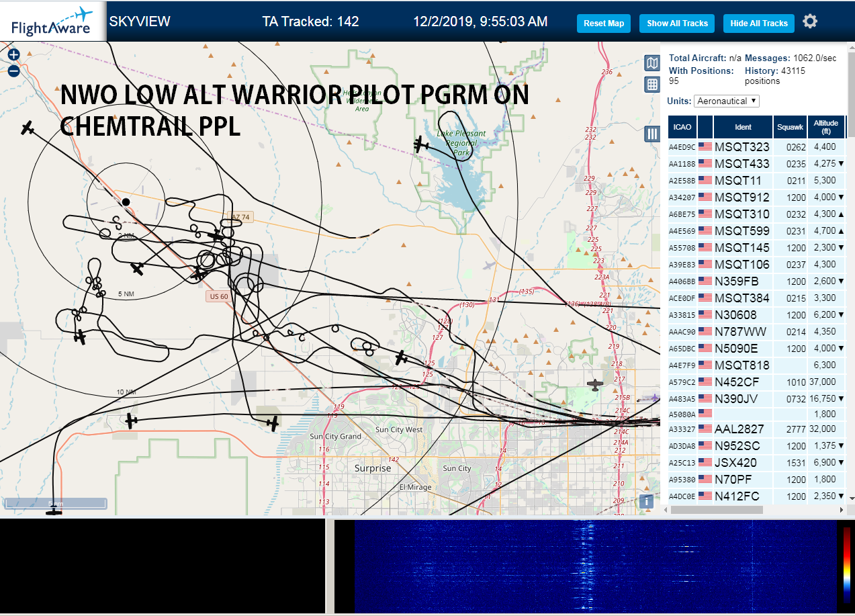This screenshot has height=616, width=855.
Task: Select aircraft row MSQT818
Action: pos(756,365)
